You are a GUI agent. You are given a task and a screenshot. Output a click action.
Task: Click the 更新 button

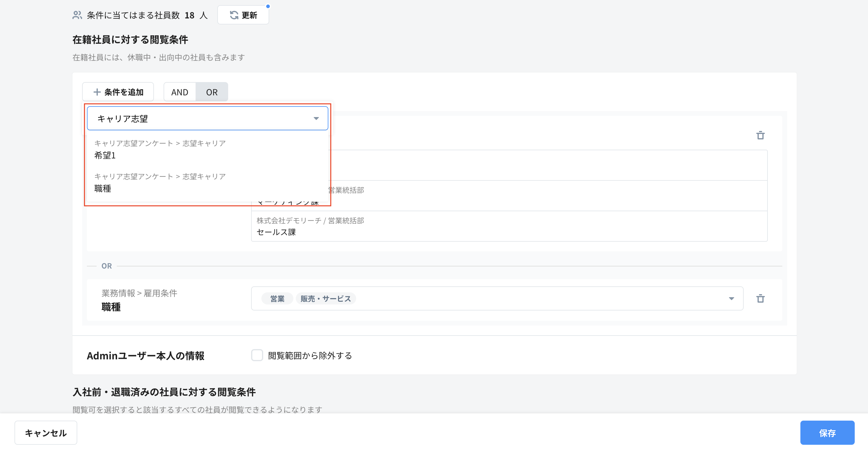click(x=243, y=15)
